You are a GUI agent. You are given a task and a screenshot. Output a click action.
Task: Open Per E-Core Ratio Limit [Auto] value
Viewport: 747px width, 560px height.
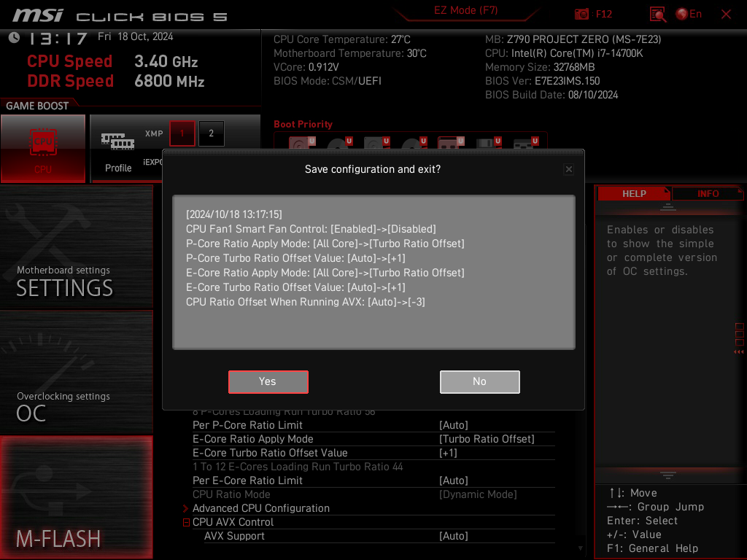coord(454,481)
